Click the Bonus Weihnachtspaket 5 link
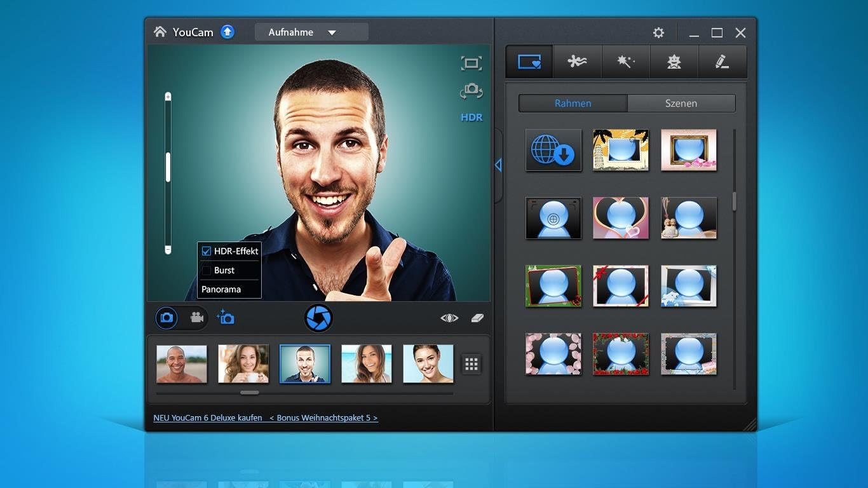 (323, 418)
